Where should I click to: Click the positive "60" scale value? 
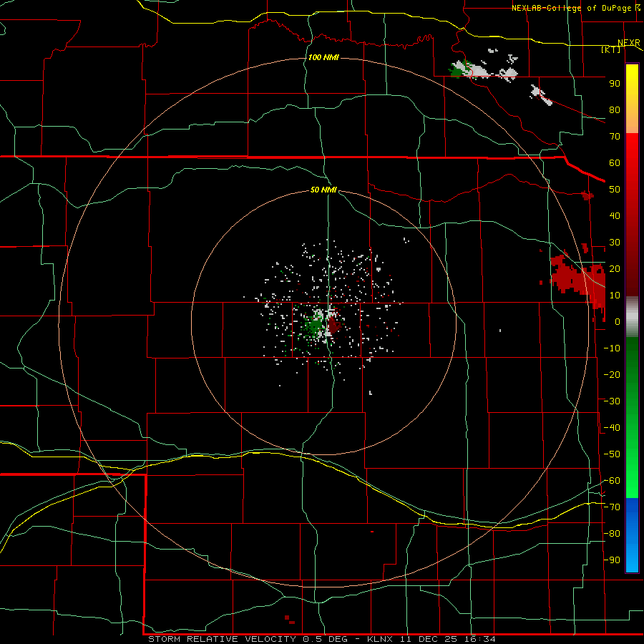615,163
